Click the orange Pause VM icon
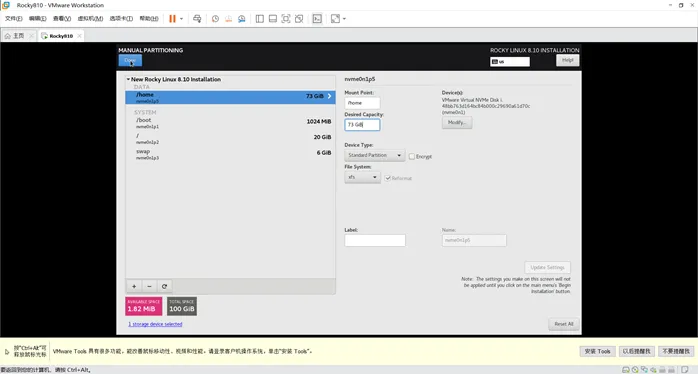698x374 pixels. point(172,19)
